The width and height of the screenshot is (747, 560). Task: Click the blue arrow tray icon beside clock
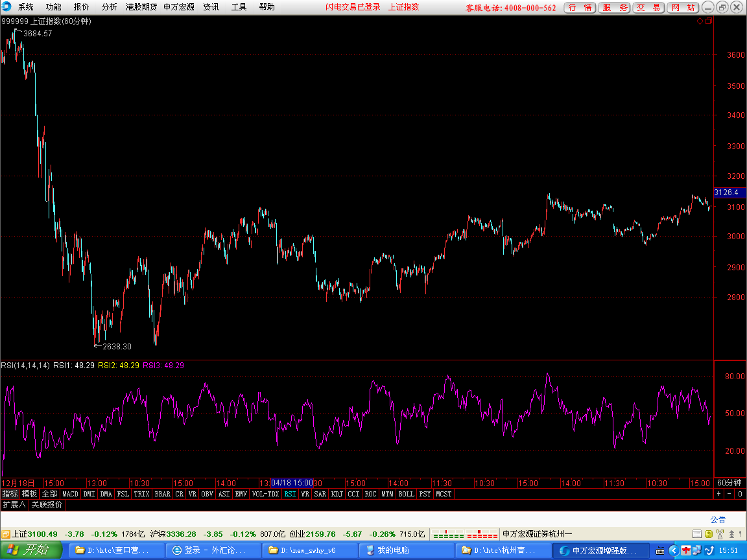click(x=709, y=550)
